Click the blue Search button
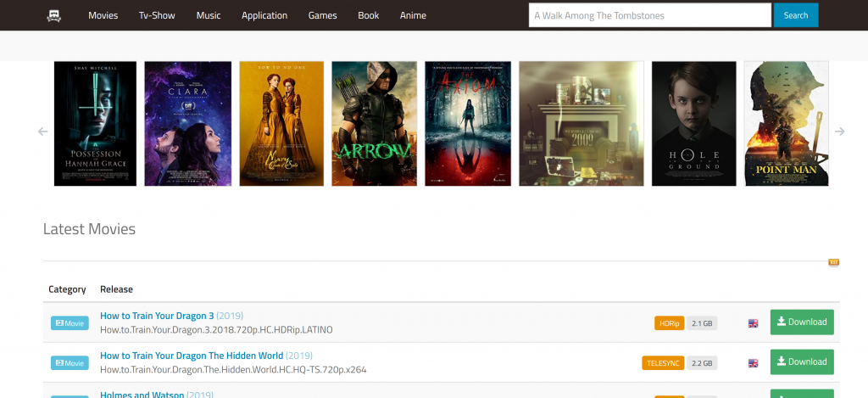Image resolution: width=868 pixels, height=398 pixels. click(x=795, y=15)
